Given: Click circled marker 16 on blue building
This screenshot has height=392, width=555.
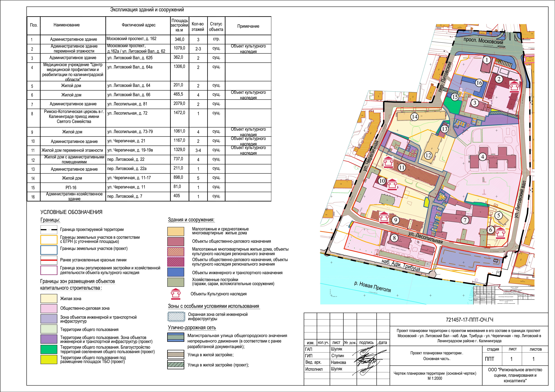Looking at the screenshot, I should pyautogui.click(x=479, y=83).
